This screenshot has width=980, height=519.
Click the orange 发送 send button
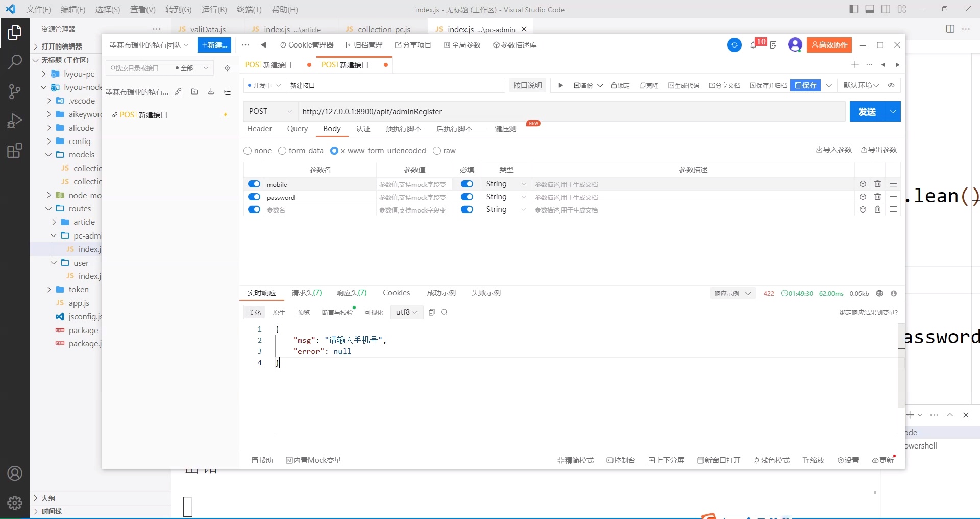866,111
